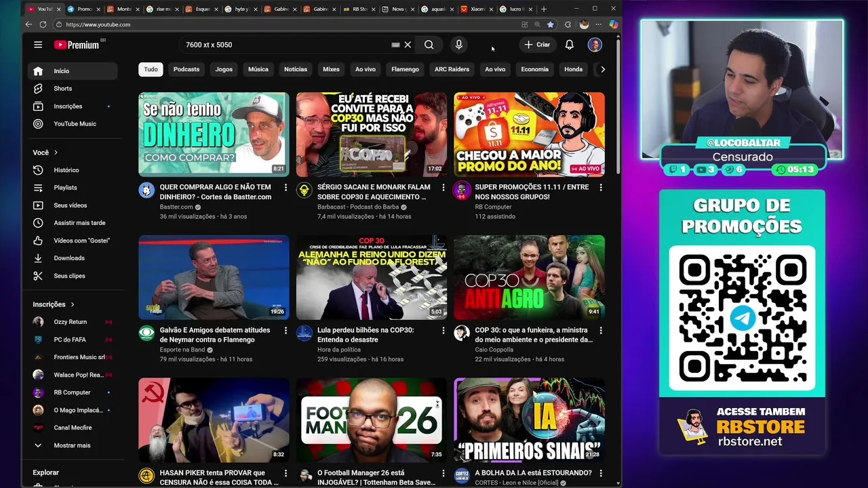The height and width of the screenshot is (488, 868).
Task: Click the search magnifier button
Action: tap(429, 45)
